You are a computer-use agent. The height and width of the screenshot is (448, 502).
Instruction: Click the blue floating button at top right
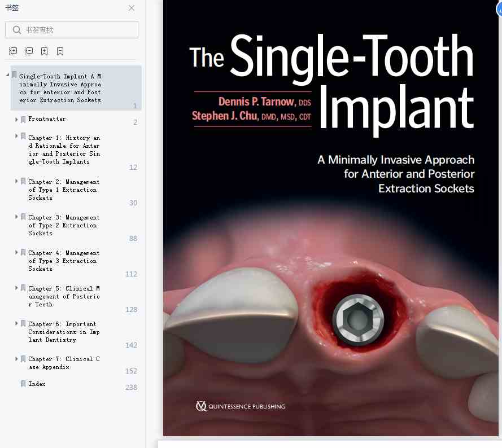click(x=499, y=9)
